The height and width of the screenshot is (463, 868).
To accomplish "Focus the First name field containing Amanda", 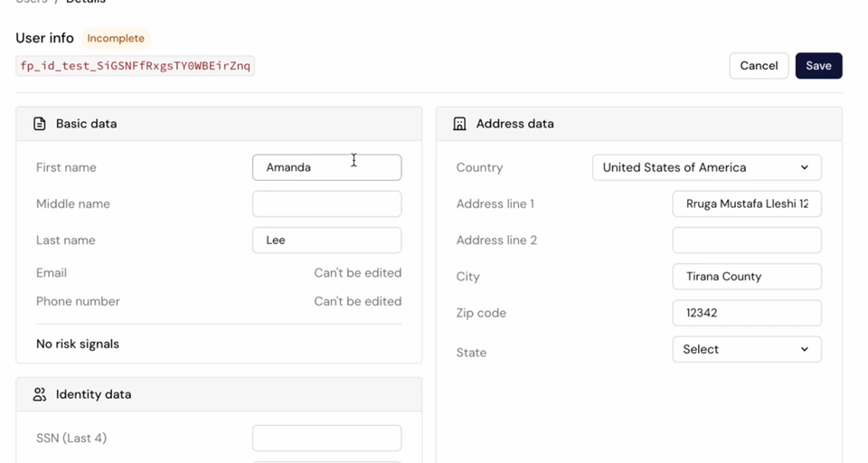I will point(326,167).
